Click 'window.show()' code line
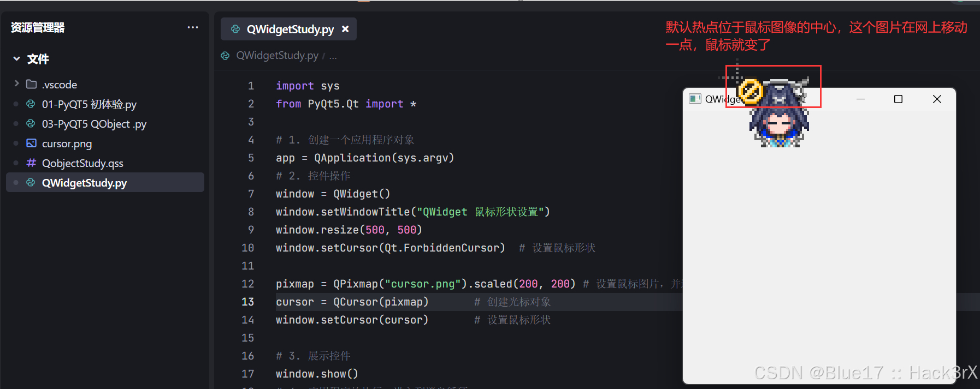Viewport: 980px width, 389px height. 317,374
